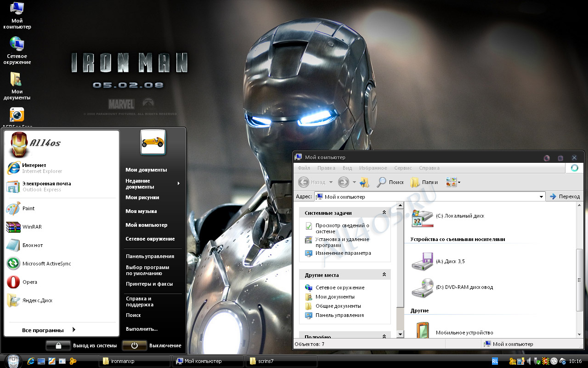Click Show Desktop in Quick Launch
This screenshot has height=368, width=588.
(41, 361)
